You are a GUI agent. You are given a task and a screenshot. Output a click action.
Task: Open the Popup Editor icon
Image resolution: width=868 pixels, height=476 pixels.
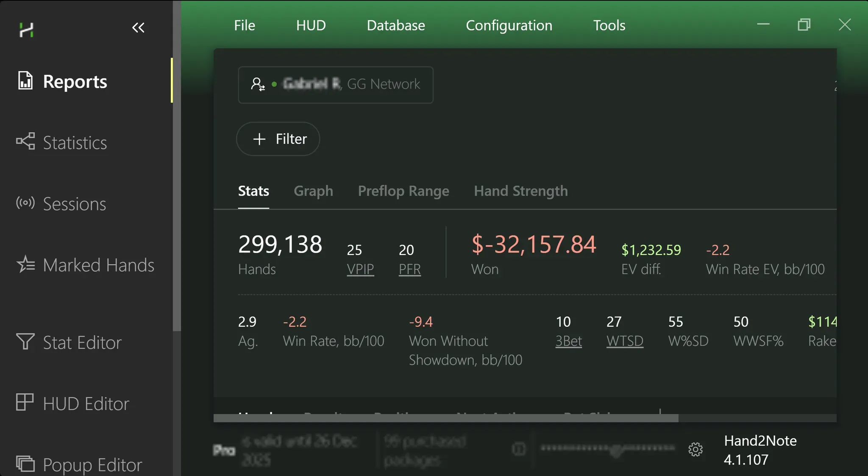point(25,463)
